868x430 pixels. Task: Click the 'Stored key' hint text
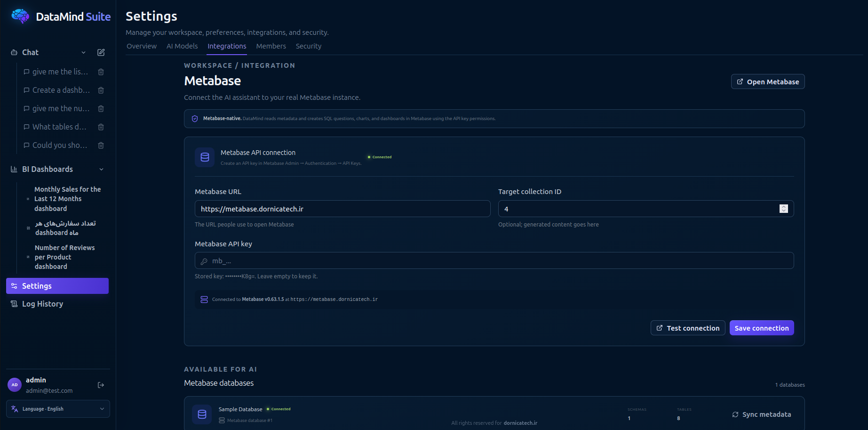point(256,276)
